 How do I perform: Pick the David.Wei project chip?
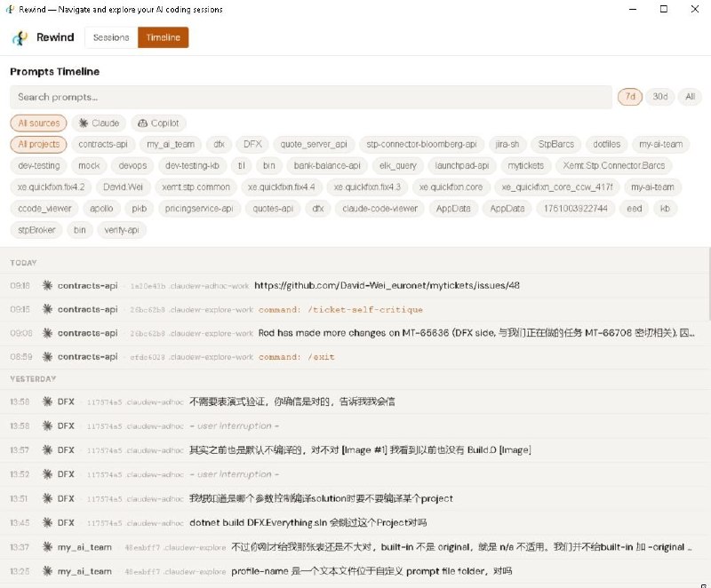pyautogui.click(x=123, y=187)
